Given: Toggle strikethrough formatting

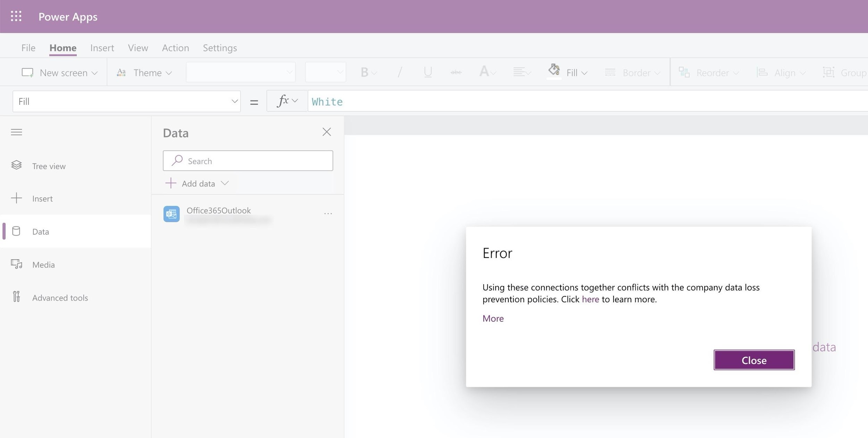Looking at the screenshot, I should (456, 72).
